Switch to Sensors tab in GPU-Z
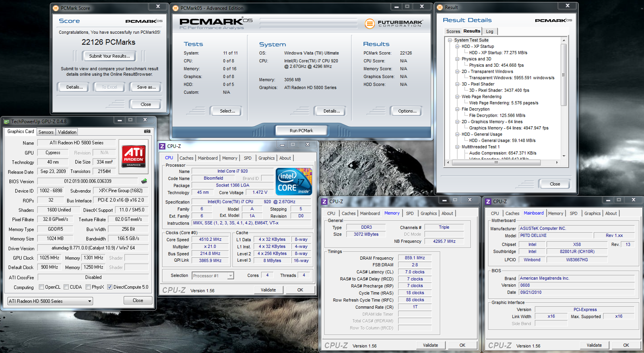644x353 pixels. coord(46,132)
